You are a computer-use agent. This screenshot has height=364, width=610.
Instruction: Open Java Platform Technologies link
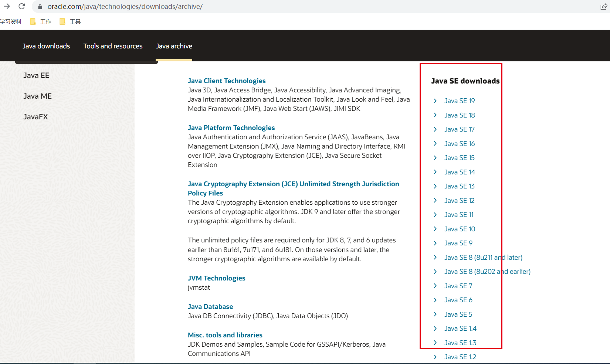click(231, 128)
